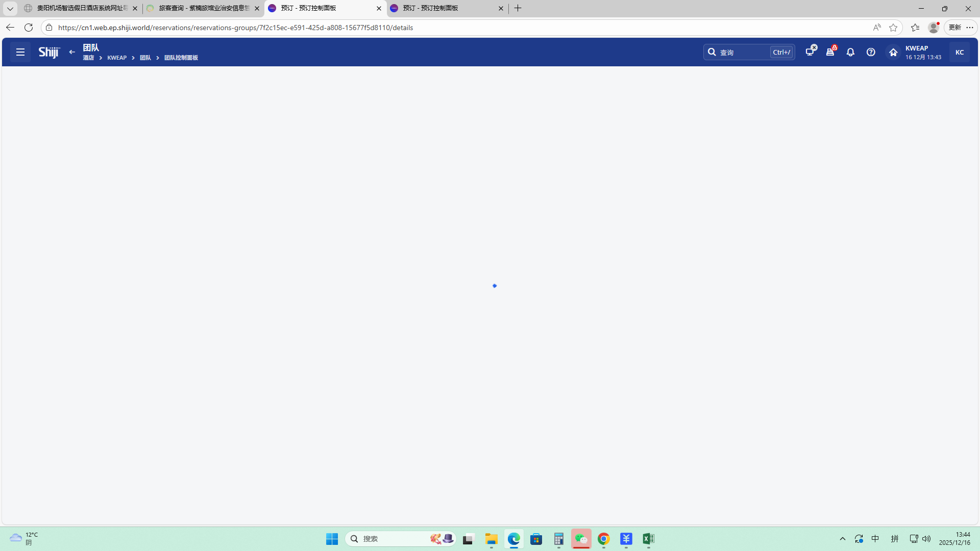Image resolution: width=980 pixels, height=551 pixels.
Task: Open WeChat from the taskbar
Action: click(581, 539)
